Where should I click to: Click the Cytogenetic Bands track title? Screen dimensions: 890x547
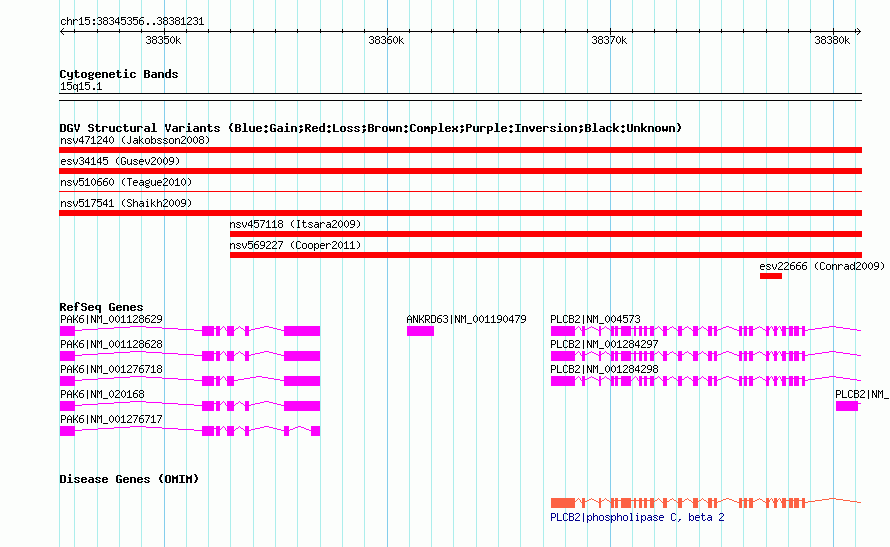119,74
